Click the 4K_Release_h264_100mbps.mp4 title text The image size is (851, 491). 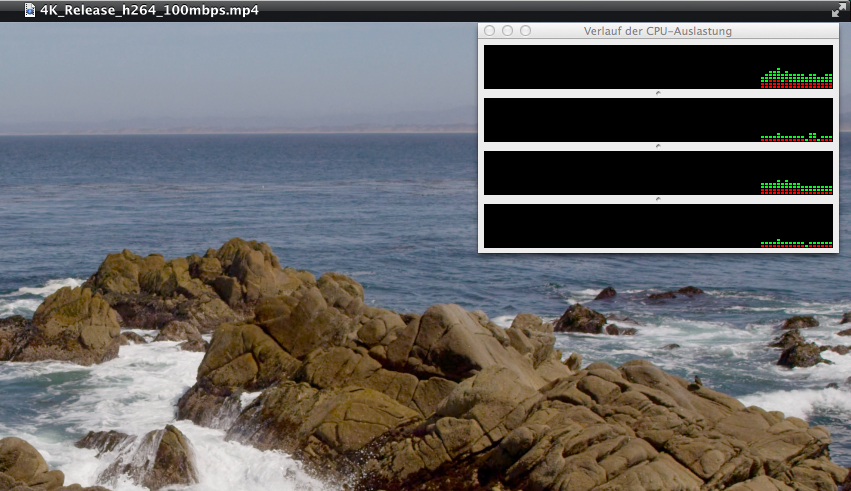[149, 10]
